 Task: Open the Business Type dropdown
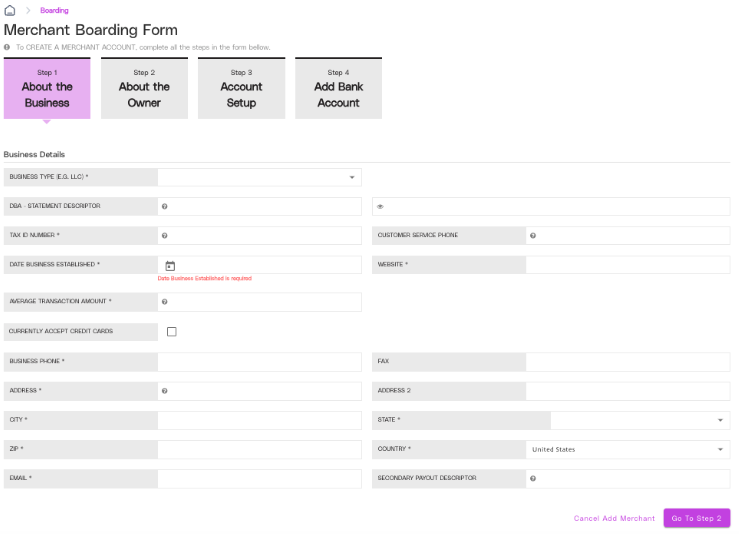point(260,177)
